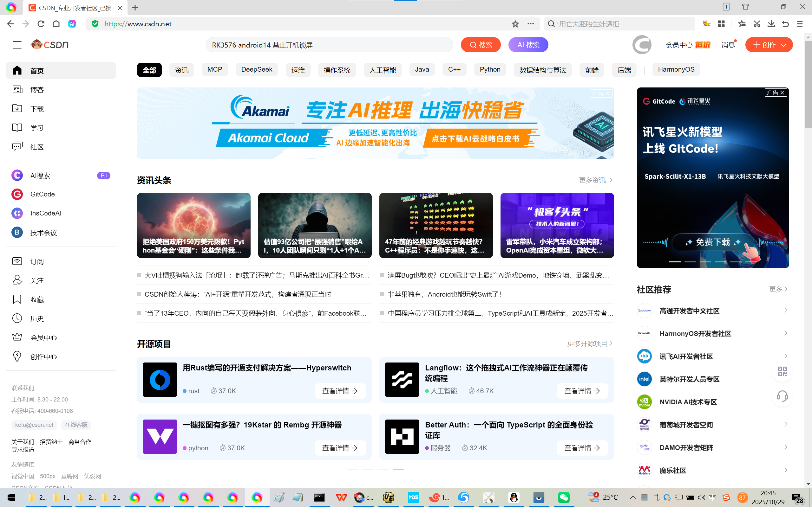Click the 收藏 bookmark sidebar icon

point(17,299)
